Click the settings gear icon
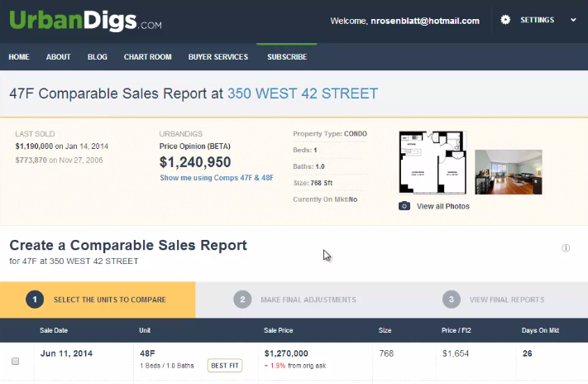 pyautogui.click(x=506, y=20)
